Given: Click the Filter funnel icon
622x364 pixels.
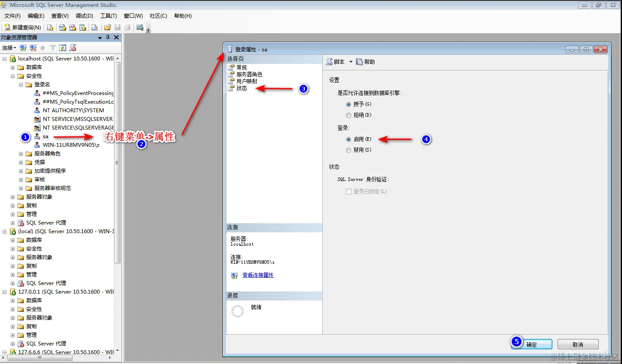Looking at the screenshot, I should click(52, 47).
